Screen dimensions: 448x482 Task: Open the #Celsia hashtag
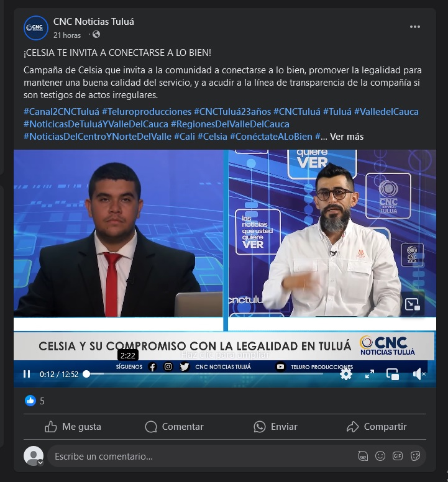pyautogui.click(x=212, y=137)
